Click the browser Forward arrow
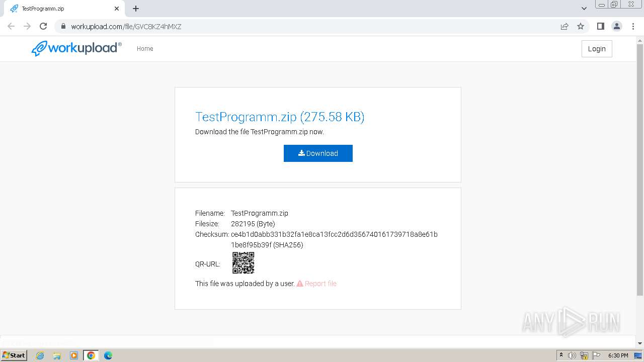Image resolution: width=644 pixels, height=362 pixels. click(27, 26)
